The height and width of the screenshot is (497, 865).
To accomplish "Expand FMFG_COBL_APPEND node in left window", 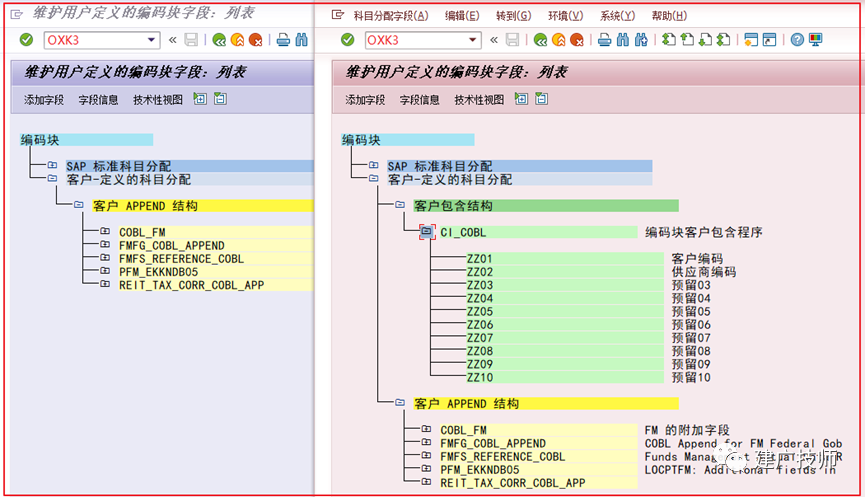I will [105, 244].
